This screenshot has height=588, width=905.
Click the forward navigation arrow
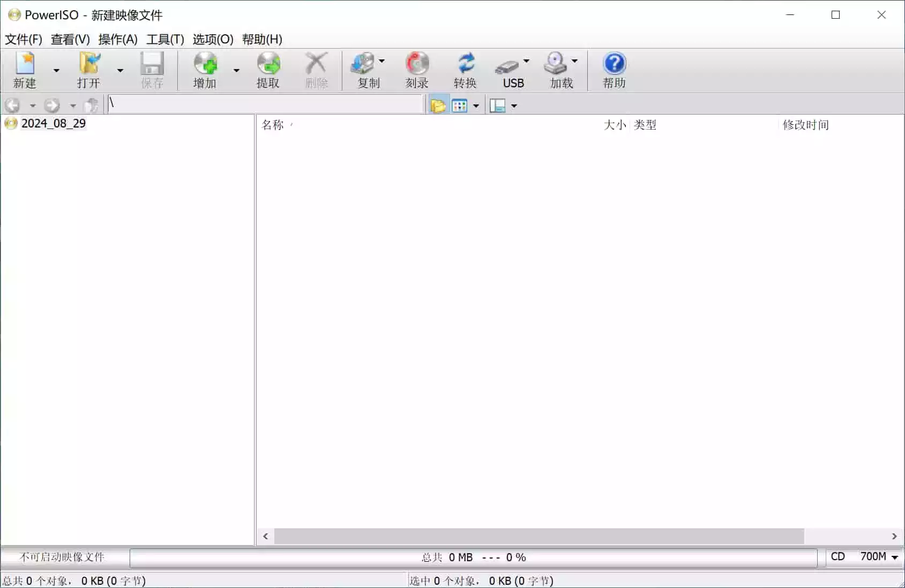pyautogui.click(x=52, y=105)
